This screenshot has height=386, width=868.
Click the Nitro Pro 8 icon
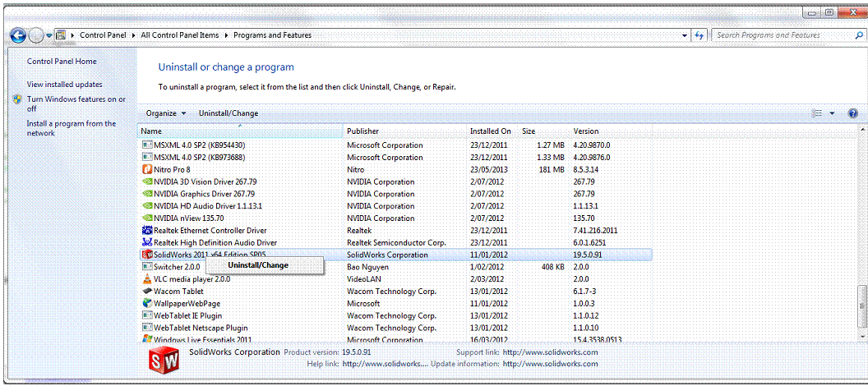tap(147, 170)
